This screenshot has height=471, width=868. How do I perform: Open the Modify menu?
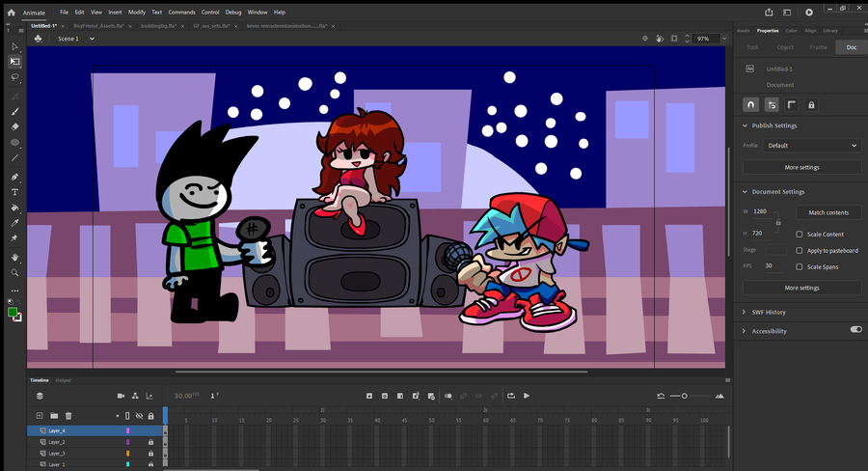point(137,13)
